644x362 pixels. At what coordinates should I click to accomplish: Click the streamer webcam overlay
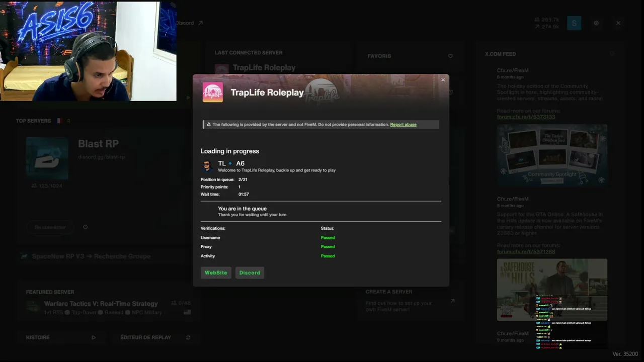tap(88, 51)
